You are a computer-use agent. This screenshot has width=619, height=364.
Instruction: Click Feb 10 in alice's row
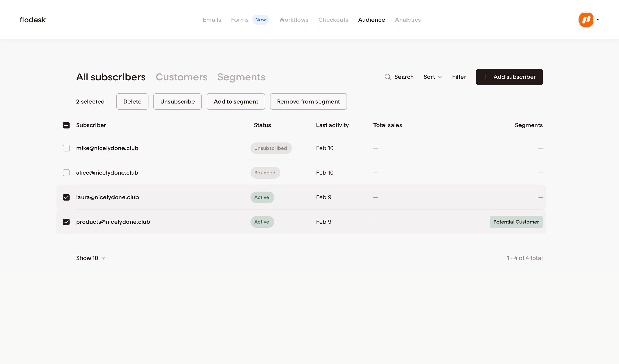(x=325, y=173)
